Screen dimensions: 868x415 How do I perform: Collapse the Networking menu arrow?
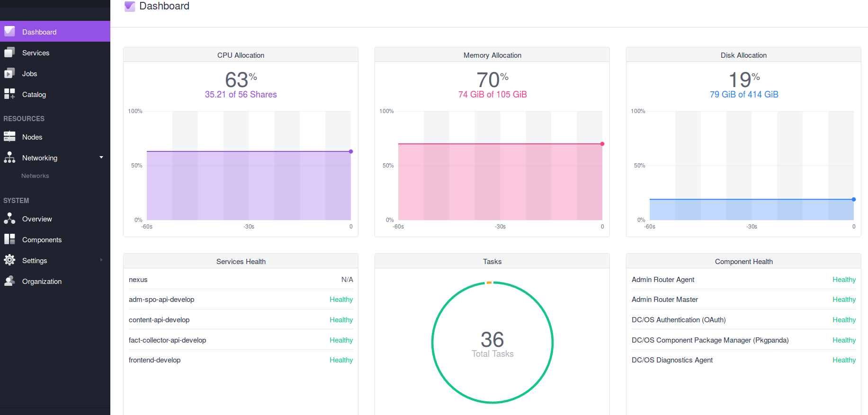pos(101,158)
